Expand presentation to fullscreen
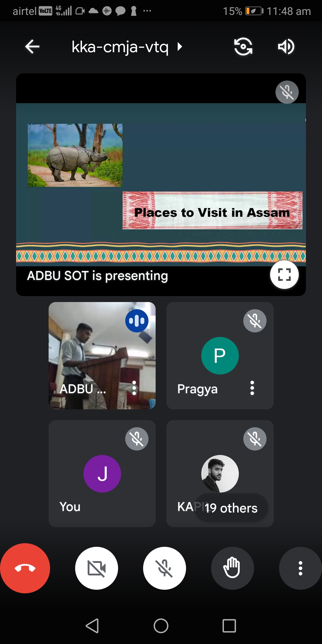Screen dimensions: 322x644 [284, 275]
